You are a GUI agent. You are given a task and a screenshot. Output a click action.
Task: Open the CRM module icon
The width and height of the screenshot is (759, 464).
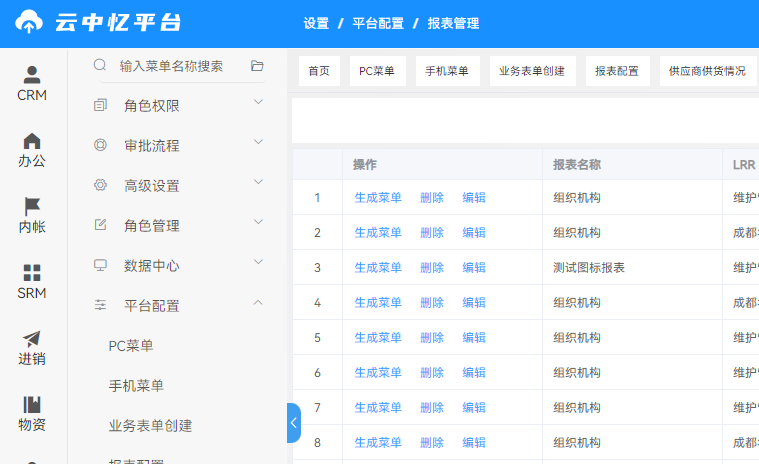point(32,75)
